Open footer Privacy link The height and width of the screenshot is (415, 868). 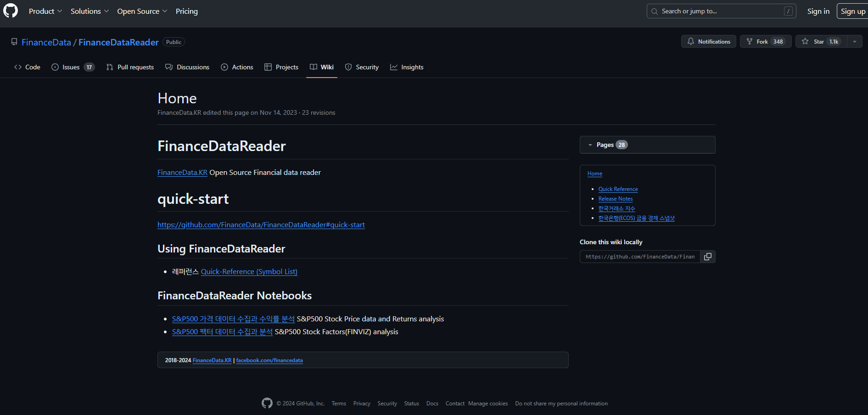click(362, 404)
